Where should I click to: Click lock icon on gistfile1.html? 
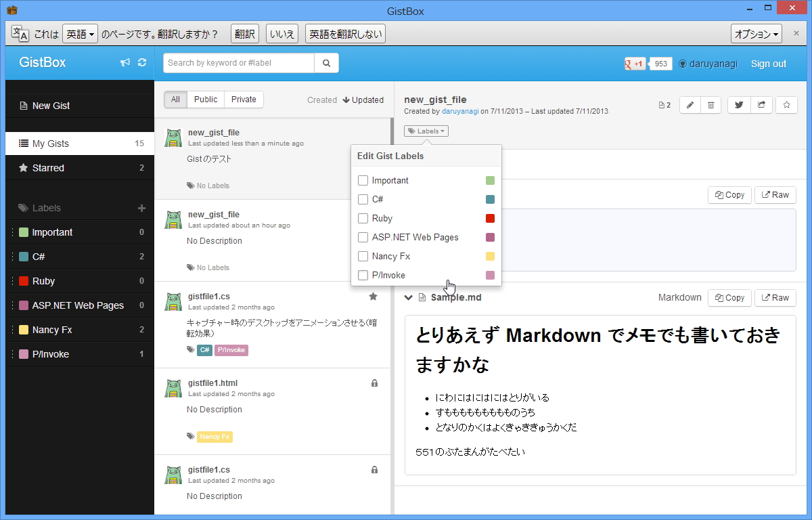[x=374, y=383]
